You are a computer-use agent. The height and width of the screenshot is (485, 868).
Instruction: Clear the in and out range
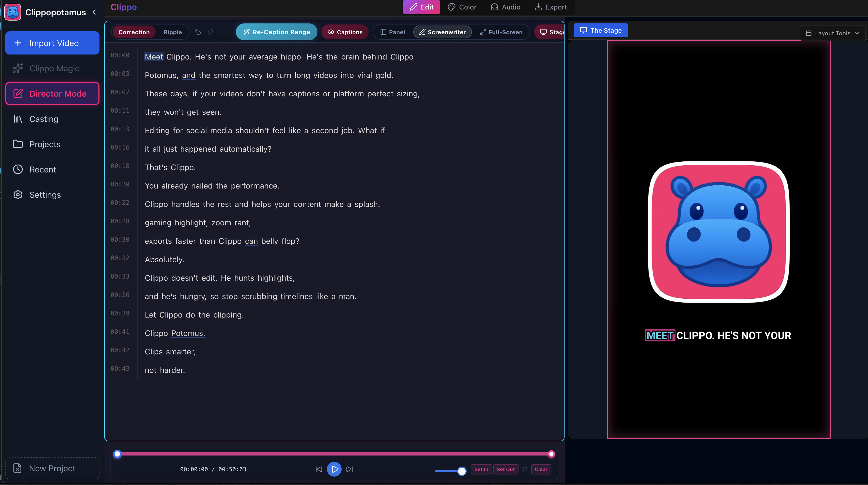click(x=541, y=469)
